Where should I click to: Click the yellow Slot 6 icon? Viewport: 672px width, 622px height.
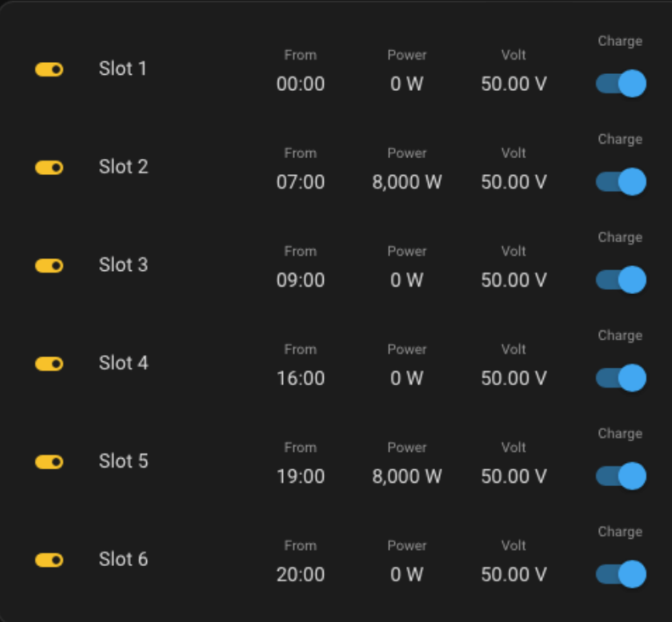pyautogui.click(x=49, y=560)
